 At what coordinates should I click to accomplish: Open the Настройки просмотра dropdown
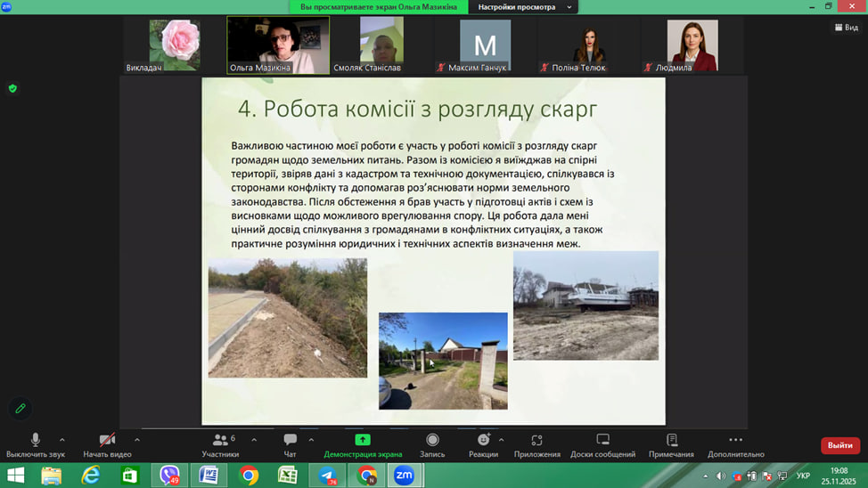pos(522,7)
